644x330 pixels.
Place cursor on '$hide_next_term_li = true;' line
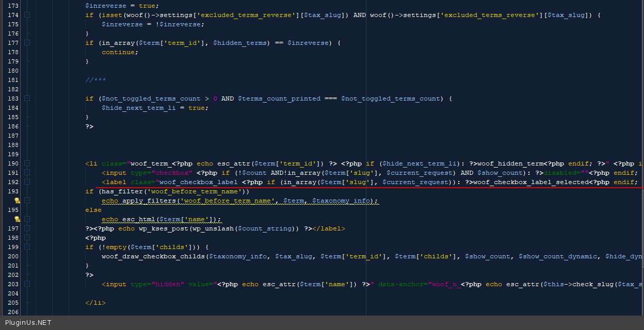[x=155, y=108]
